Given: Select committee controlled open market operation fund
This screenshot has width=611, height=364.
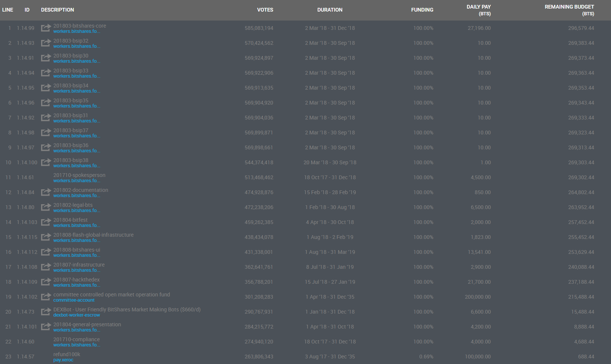Looking at the screenshot, I should point(112,295).
